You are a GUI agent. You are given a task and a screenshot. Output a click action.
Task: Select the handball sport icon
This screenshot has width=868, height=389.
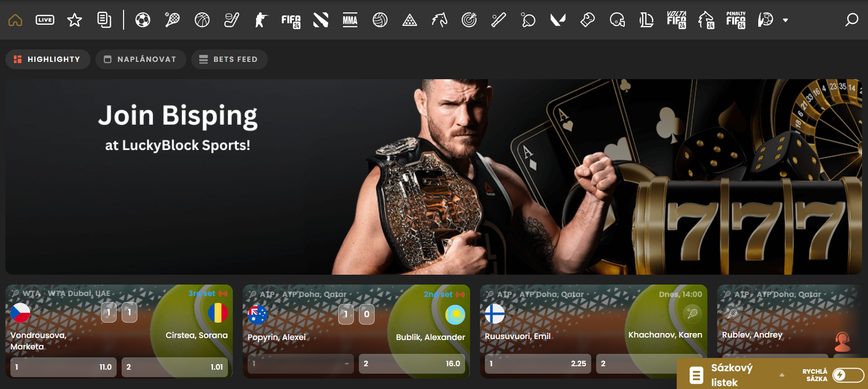[x=765, y=20]
